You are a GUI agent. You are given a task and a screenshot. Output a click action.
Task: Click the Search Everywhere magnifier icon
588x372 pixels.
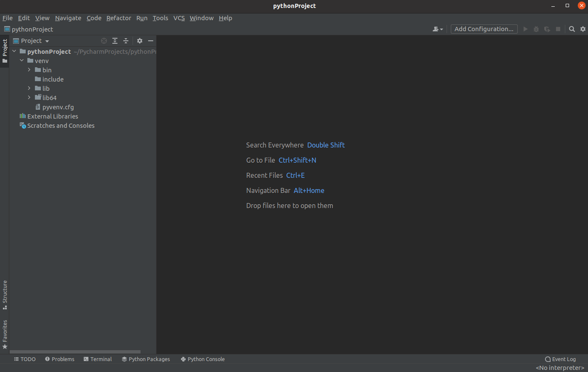(x=572, y=29)
